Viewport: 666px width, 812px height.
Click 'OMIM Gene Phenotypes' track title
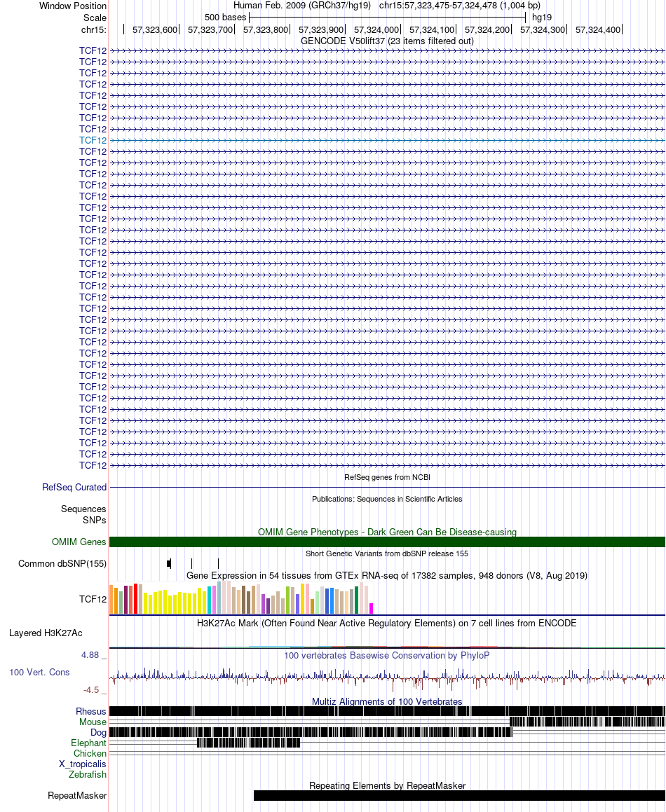[387, 532]
